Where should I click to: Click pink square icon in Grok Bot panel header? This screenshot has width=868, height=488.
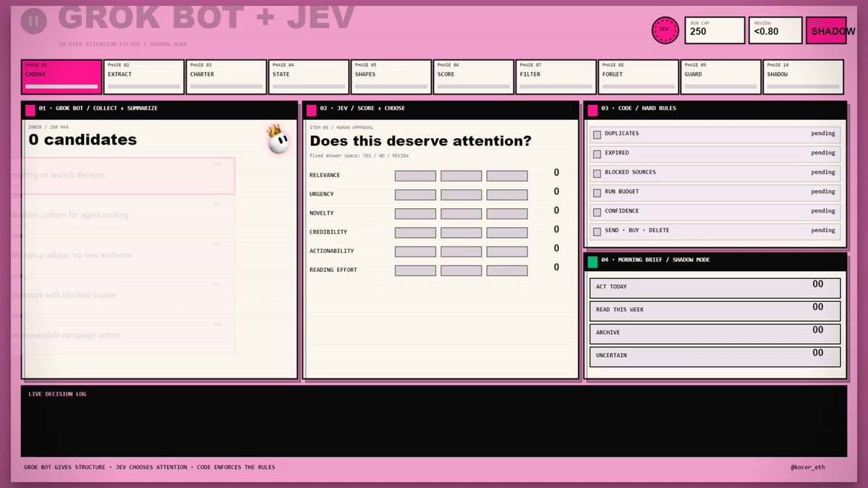30,110
